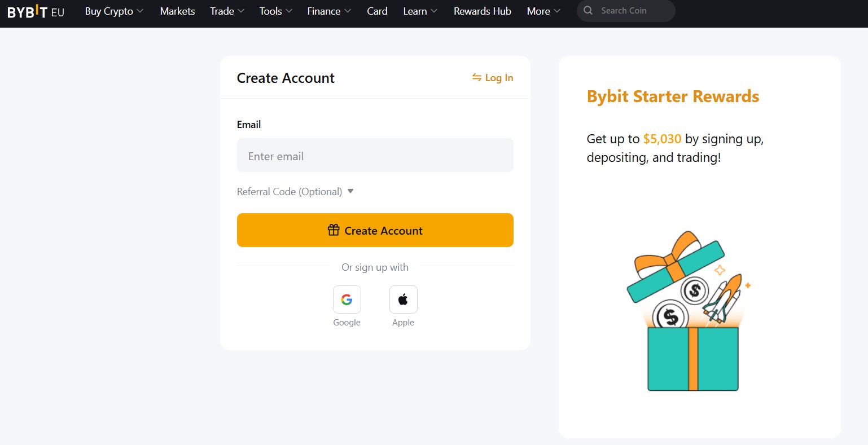Click the Or sign up with text

point(375,267)
